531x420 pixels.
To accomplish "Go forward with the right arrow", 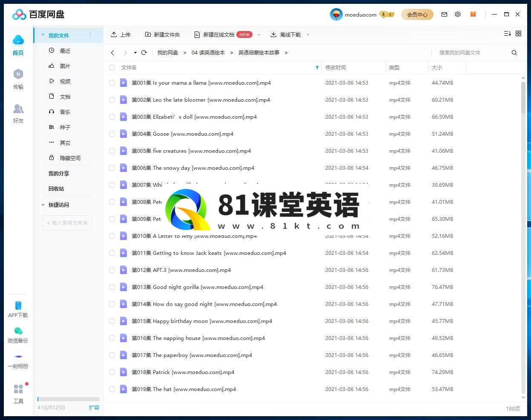I will [x=125, y=53].
